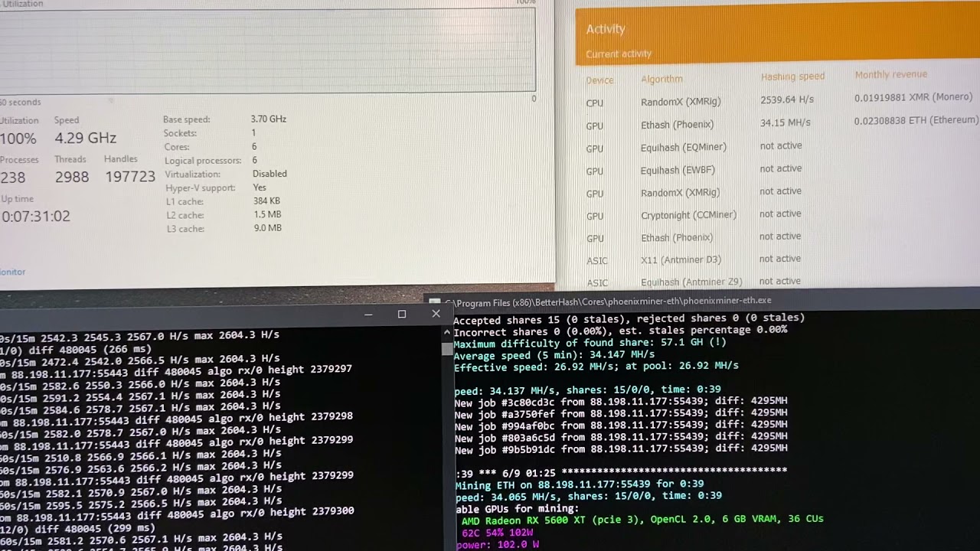Click the Algorithm column header
The height and width of the screenshot is (551, 980).
(661, 79)
